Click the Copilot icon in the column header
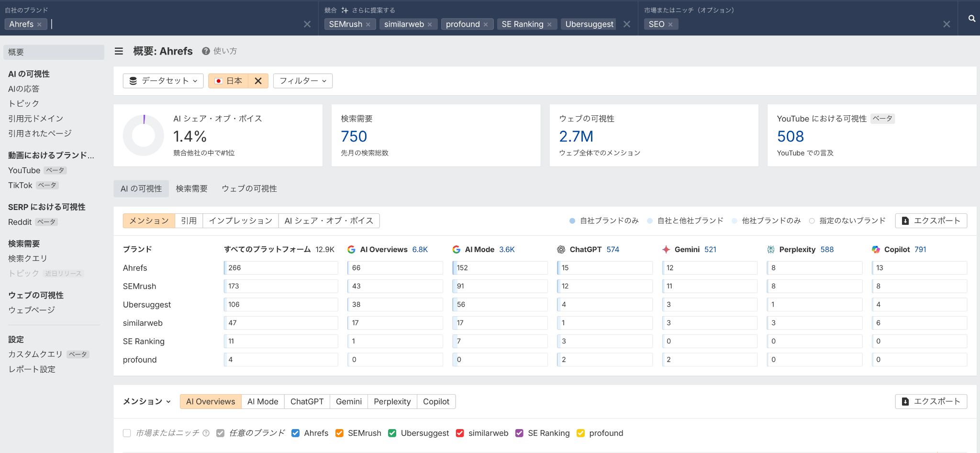Screen dimensions: 980x453 (877, 249)
